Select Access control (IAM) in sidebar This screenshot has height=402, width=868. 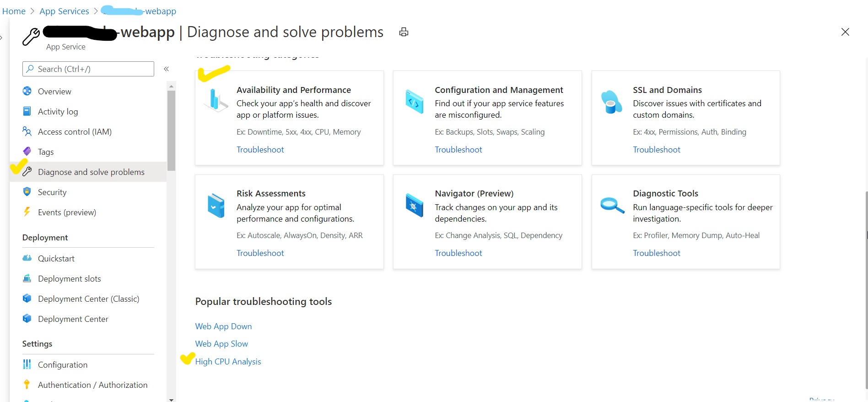click(x=75, y=131)
